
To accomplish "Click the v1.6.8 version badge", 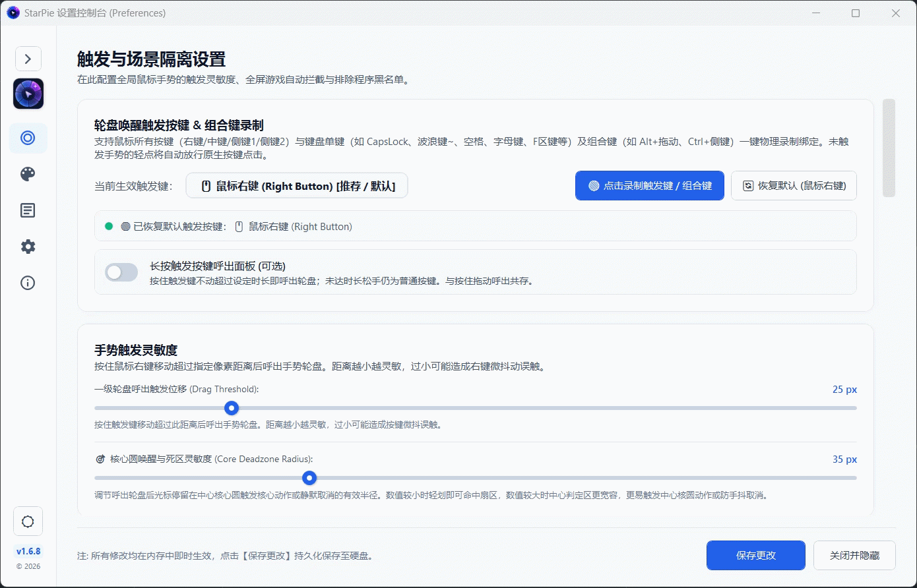I will click(28, 551).
